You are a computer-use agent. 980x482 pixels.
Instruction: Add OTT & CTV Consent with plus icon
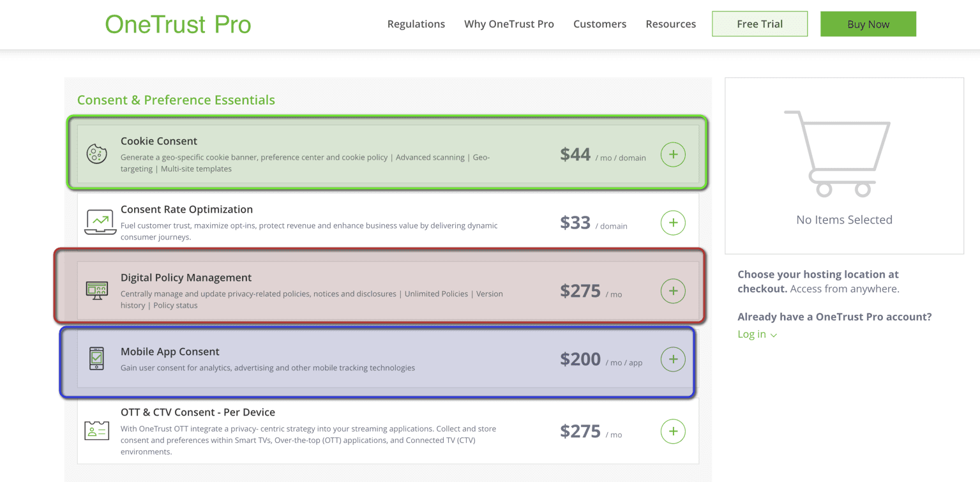tap(672, 431)
